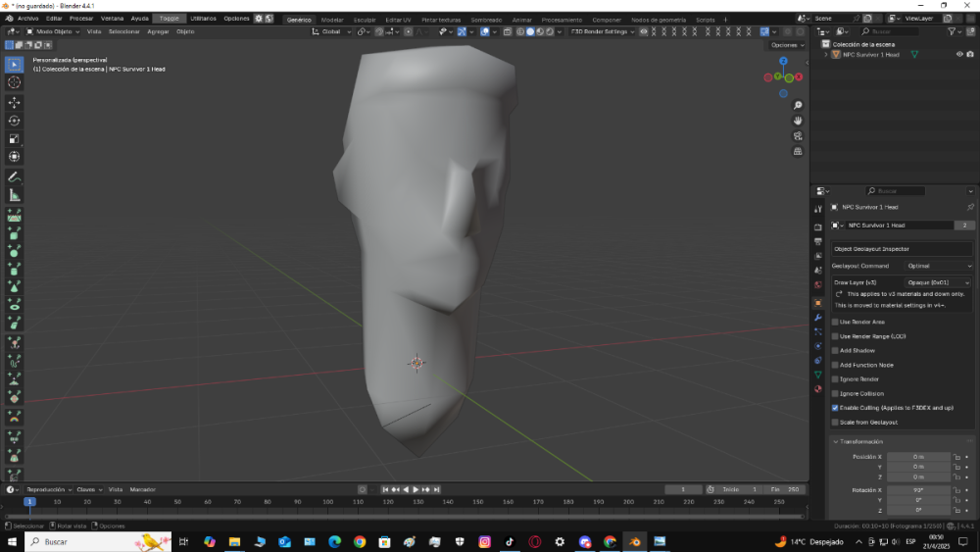Uncheck Enable Culling checkbox
The image size is (980, 552).
pos(835,407)
